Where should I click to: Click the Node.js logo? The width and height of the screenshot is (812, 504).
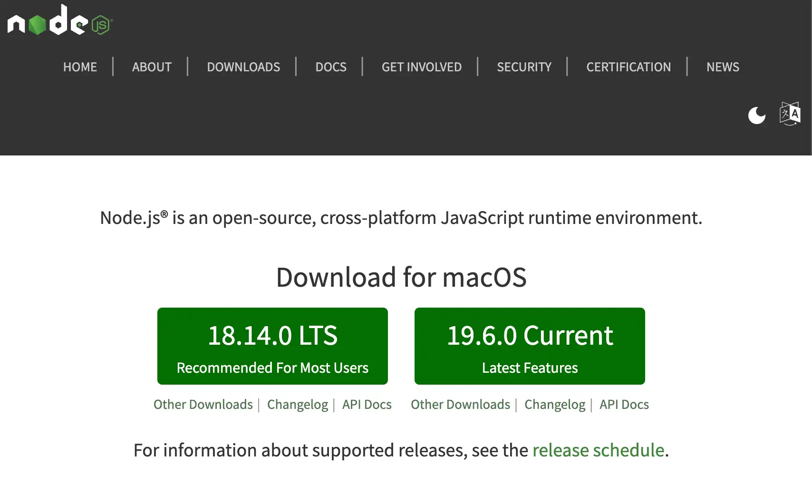tap(60, 20)
